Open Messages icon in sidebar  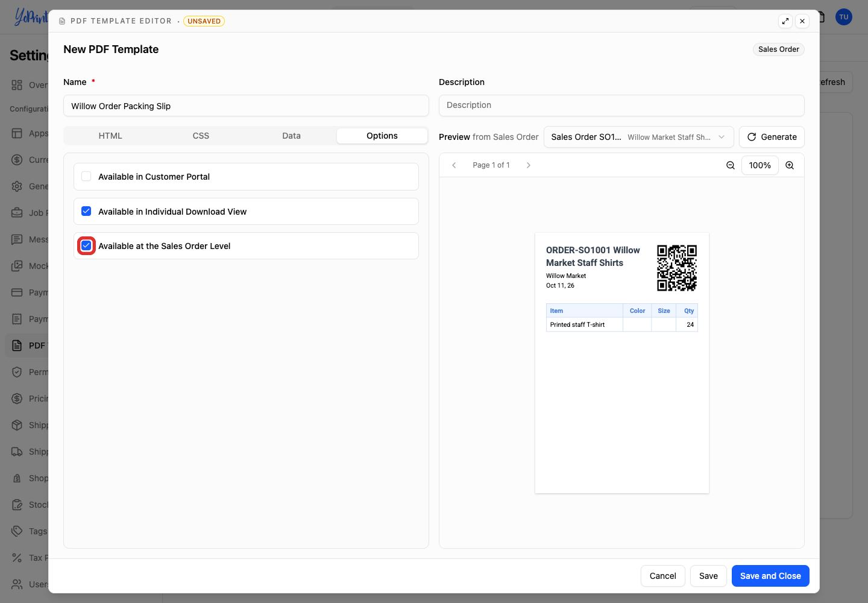(17, 239)
